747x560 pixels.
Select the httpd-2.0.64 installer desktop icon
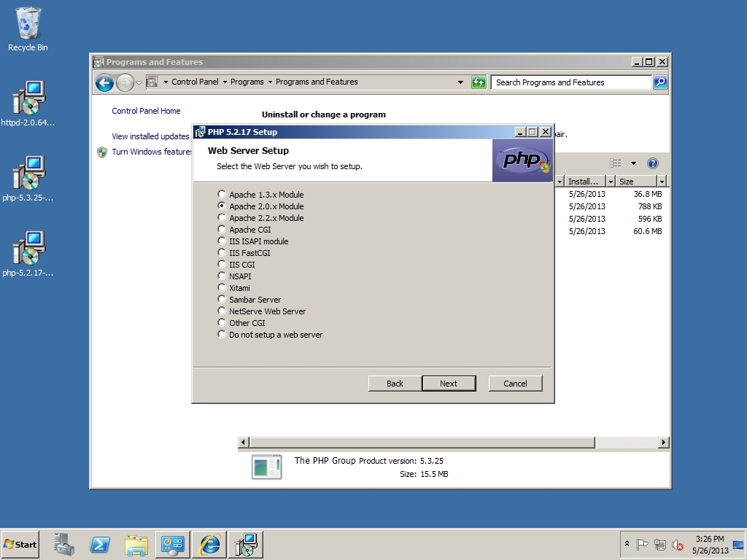coord(28,104)
